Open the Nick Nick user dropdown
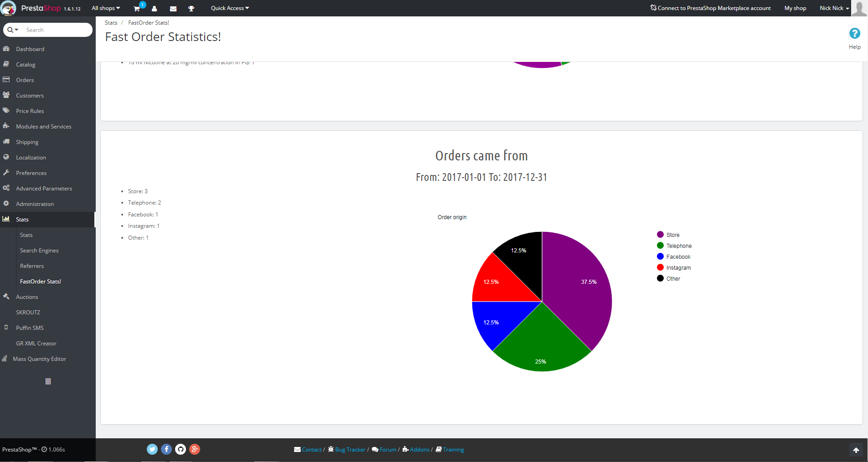Screen dimensions: 868x462 click(834, 8)
